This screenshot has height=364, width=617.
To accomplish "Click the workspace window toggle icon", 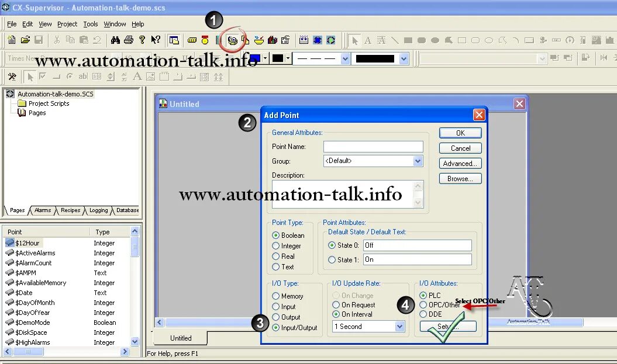I will [x=174, y=40].
